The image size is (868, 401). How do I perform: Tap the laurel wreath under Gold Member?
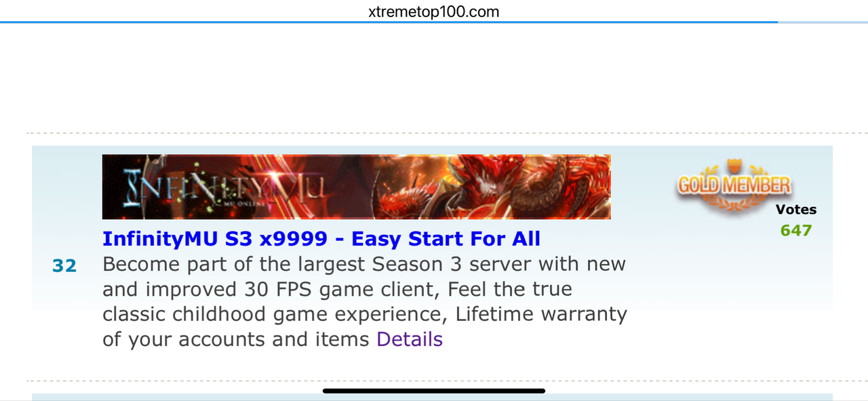pos(734,202)
